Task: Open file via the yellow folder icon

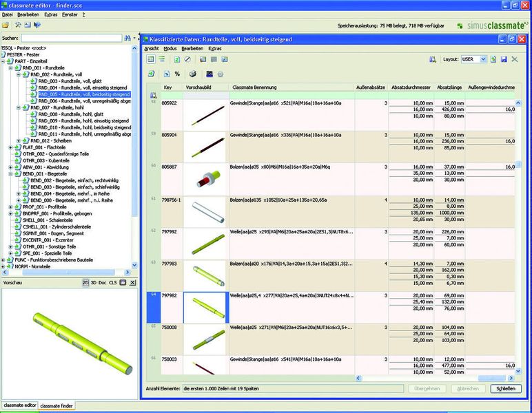Action: [6, 25]
